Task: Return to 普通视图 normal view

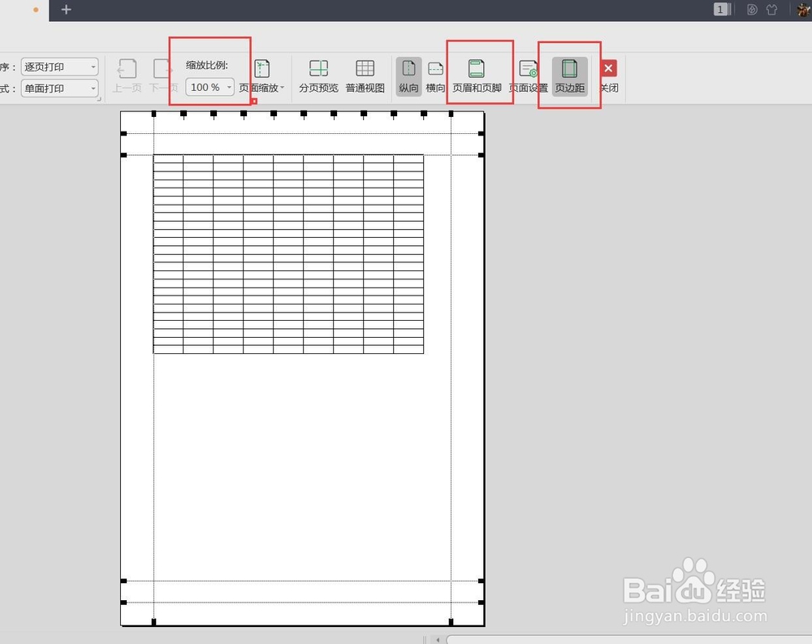Action: point(365,76)
